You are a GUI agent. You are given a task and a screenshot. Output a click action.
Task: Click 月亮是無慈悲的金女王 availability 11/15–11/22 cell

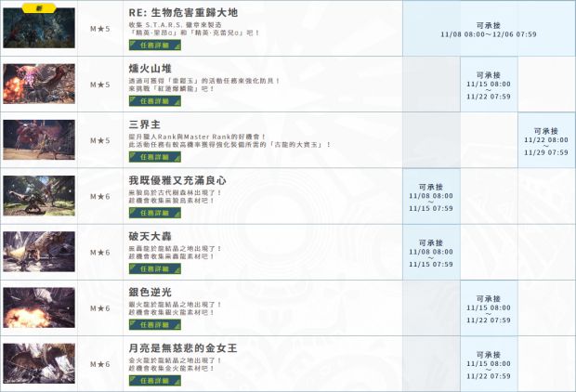point(489,364)
